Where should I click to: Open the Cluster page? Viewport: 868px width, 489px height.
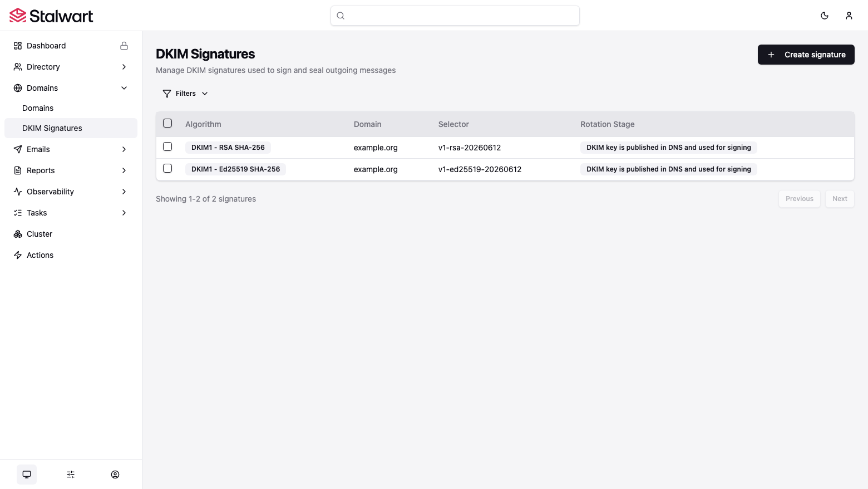click(71, 234)
